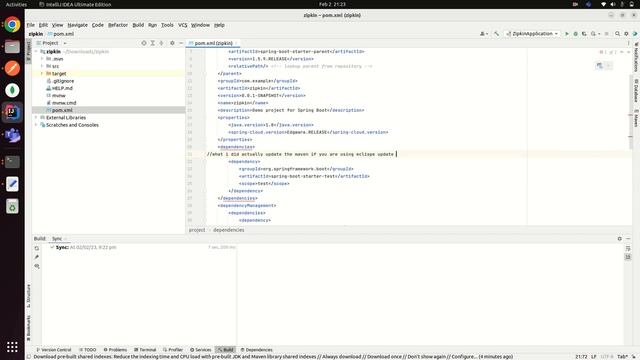Expand all icon in the Project panel header
The height and width of the screenshot is (360, 640).
coord(153,43)
